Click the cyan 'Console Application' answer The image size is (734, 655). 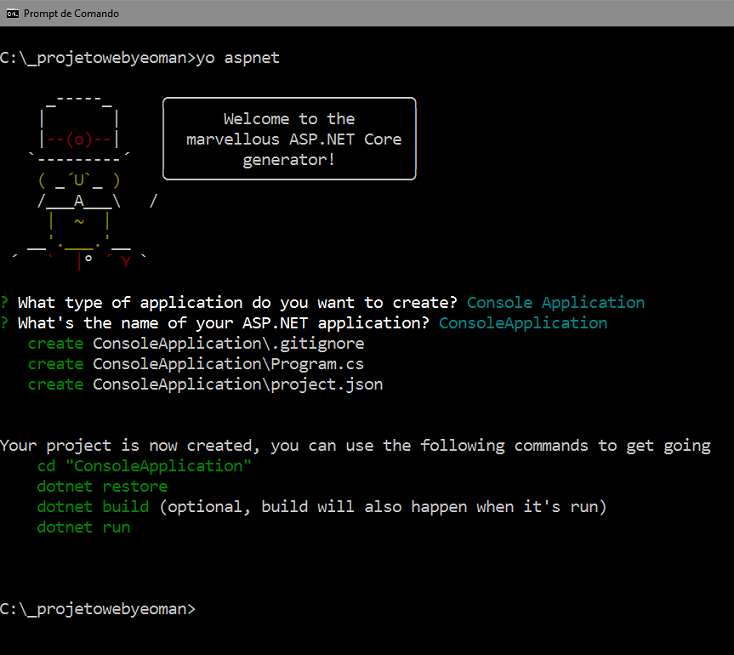pos(556,302)
